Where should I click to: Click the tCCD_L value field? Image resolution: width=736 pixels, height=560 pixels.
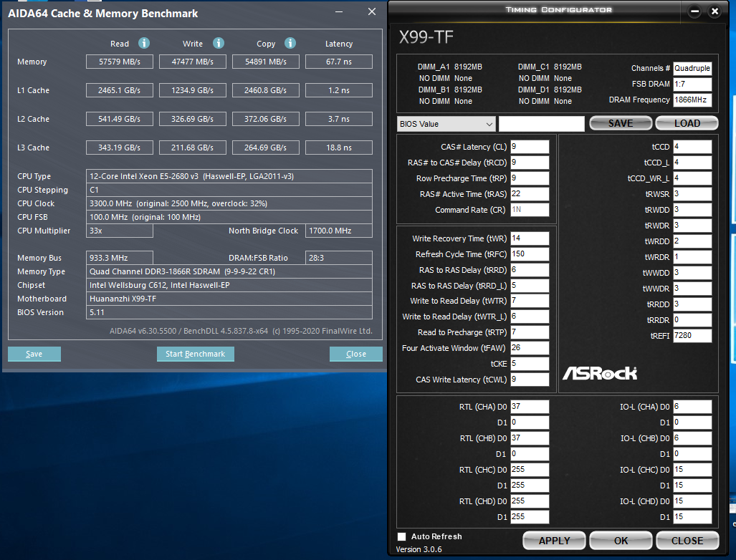coord(692,163)
